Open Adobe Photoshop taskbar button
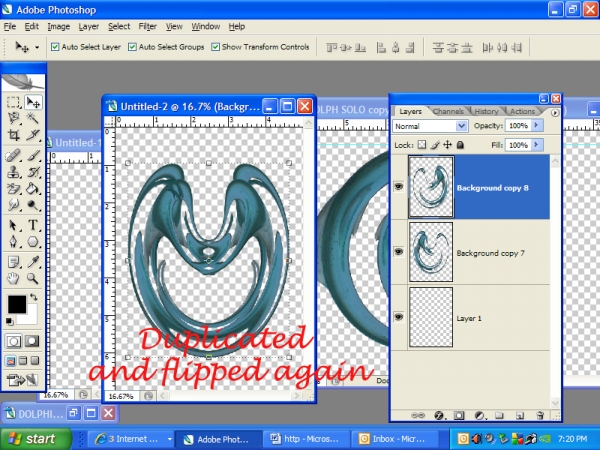 click(x=218, y=439)
